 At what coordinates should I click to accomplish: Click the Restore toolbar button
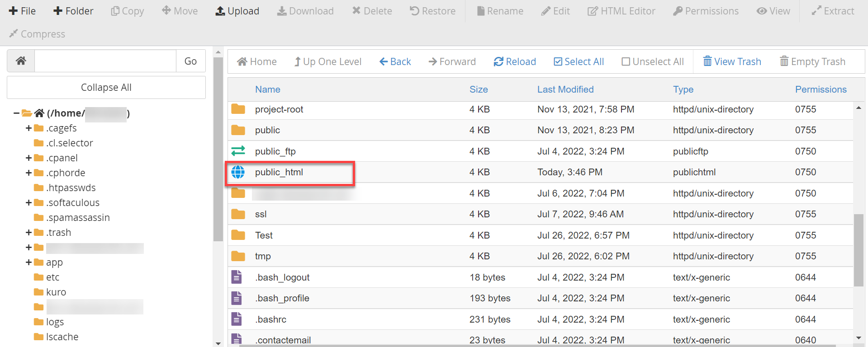433,11
